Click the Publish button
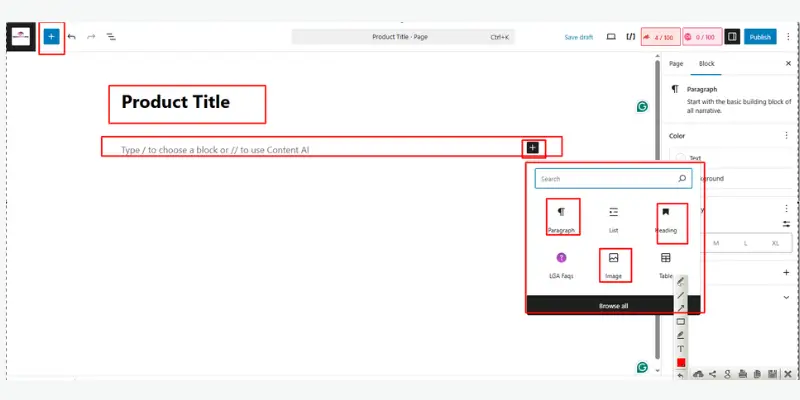The height and width of the screenshot is (400, 800). (x=760, y=37)
